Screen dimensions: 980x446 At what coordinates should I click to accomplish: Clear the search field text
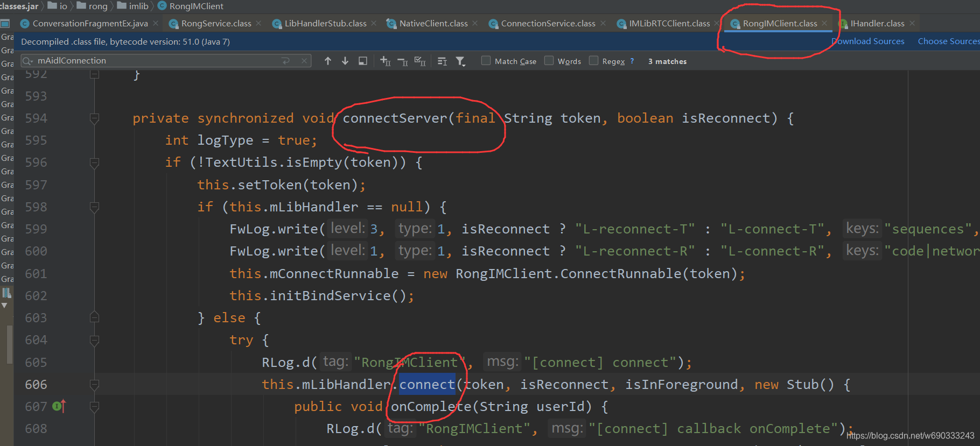[304, 61]
